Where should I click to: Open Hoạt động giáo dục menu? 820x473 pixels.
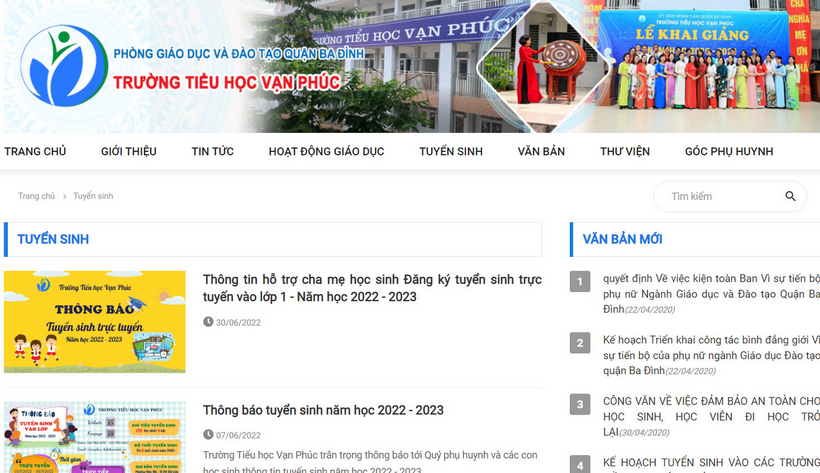click(326, 151)
